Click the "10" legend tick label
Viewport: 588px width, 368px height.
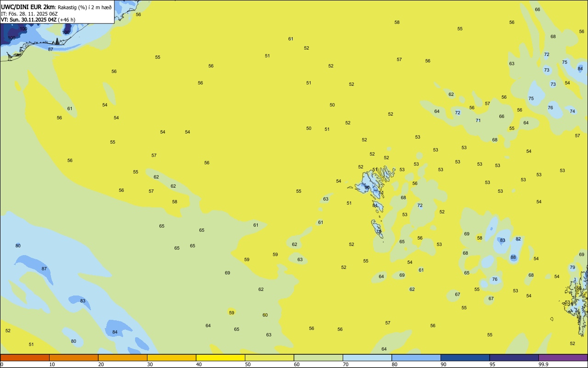click(x=52, y=364)
